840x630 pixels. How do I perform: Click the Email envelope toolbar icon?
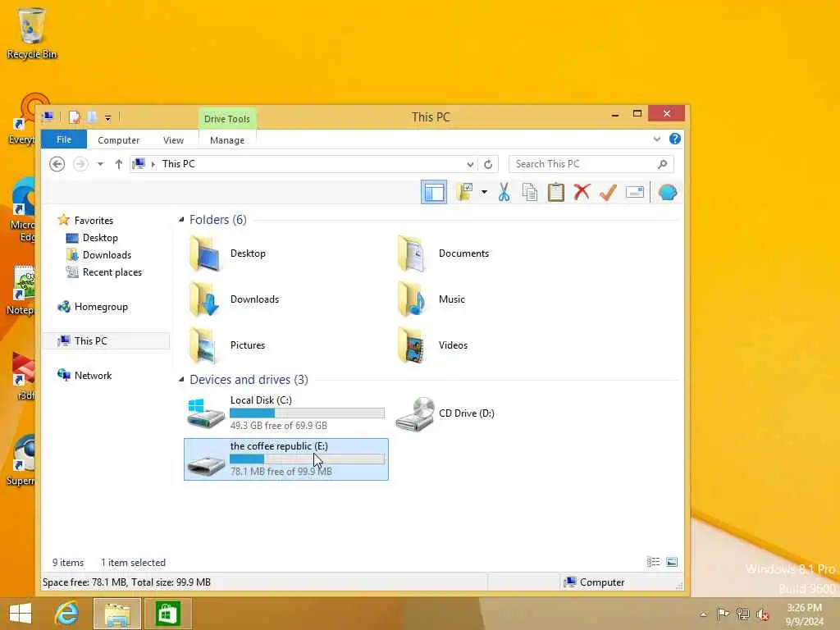(634, 192)
